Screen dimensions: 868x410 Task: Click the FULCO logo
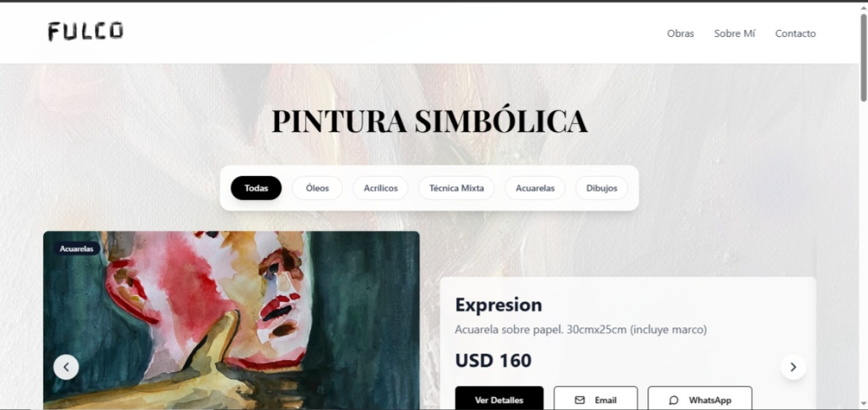coord(85,32)
